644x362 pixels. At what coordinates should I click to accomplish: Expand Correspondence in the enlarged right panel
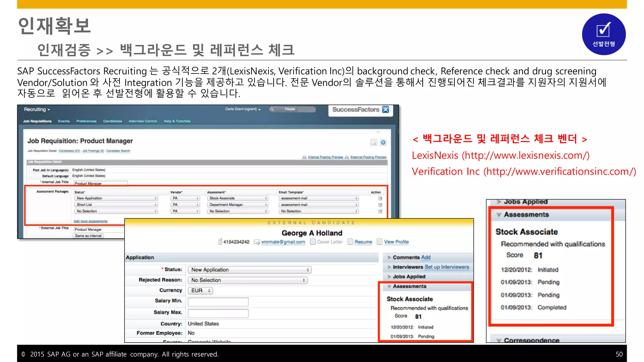click(499, 340)
